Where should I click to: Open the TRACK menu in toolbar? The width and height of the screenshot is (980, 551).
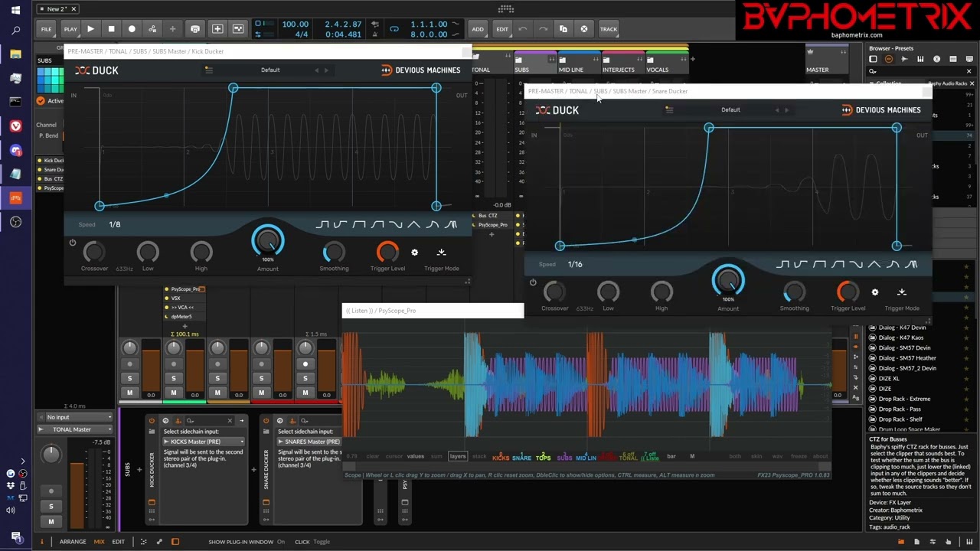pos(609,29)
